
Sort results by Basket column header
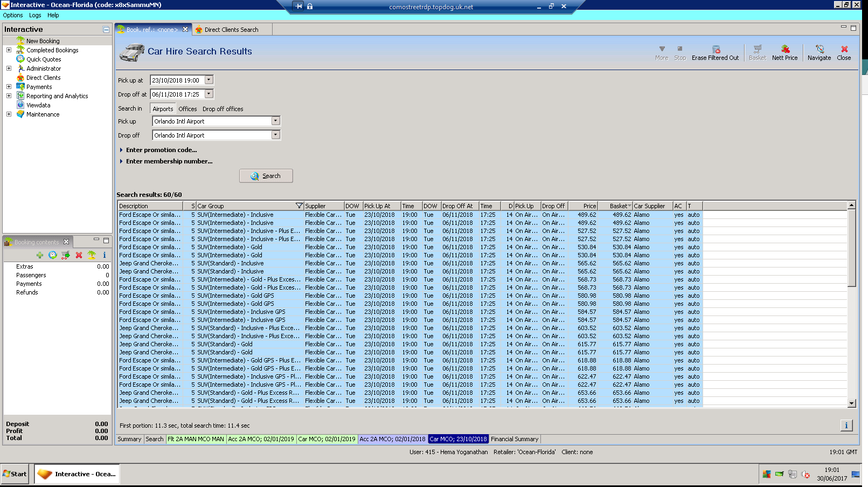615,206
